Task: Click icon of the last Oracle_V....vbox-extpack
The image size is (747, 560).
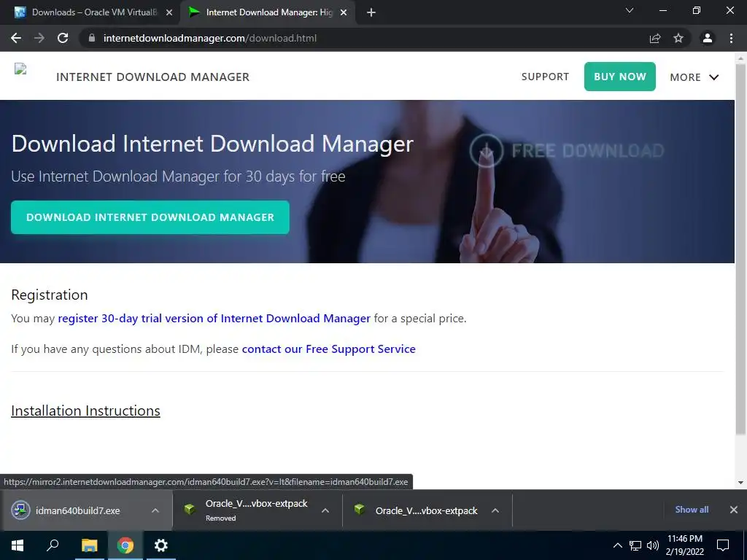Action: [x=359, y=510]
